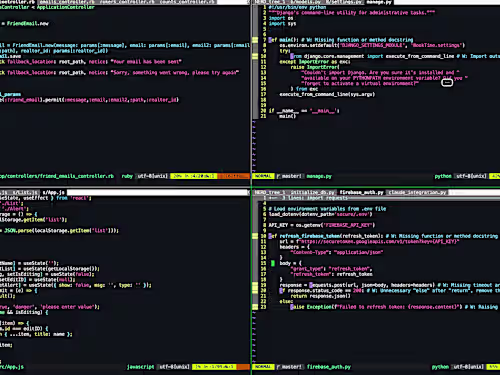
Task: Click the NORMAL mode indicator for manage.py
Action: pos(263,176)
